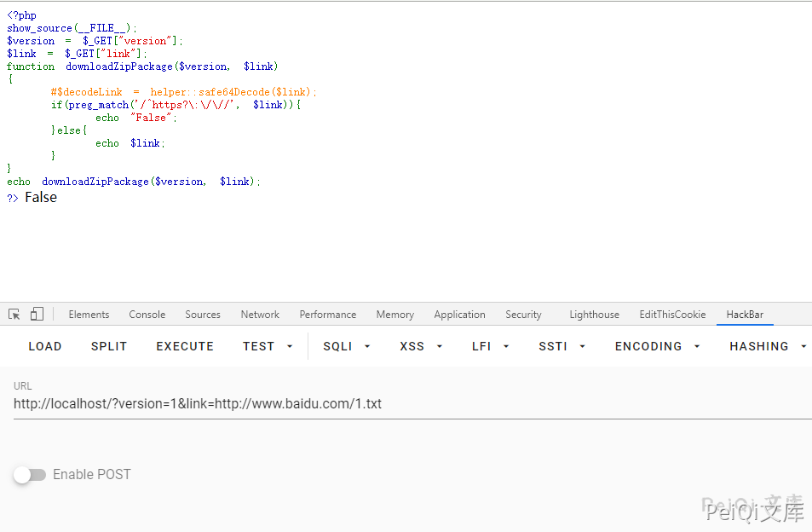This screenshot has width=812, height=532.
Task: Open the XSS dropdown menu
Action: [421, 347]
